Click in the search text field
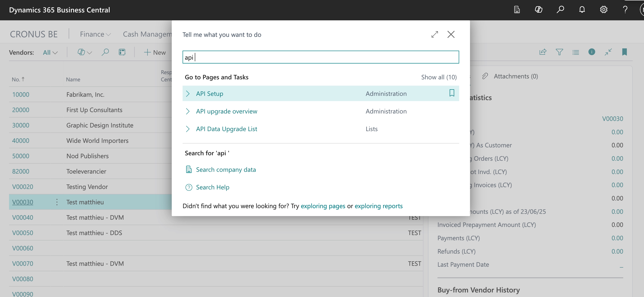 click(x=320, y=57)
